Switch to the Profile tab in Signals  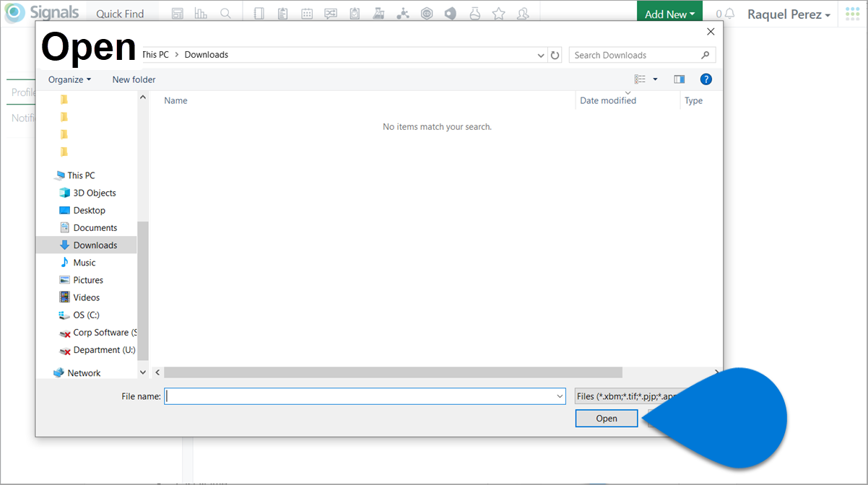23,92
